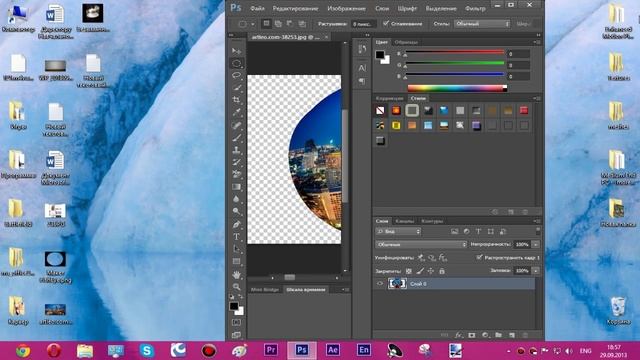Toggle lock transparent pixels

(x=409, y=271)
